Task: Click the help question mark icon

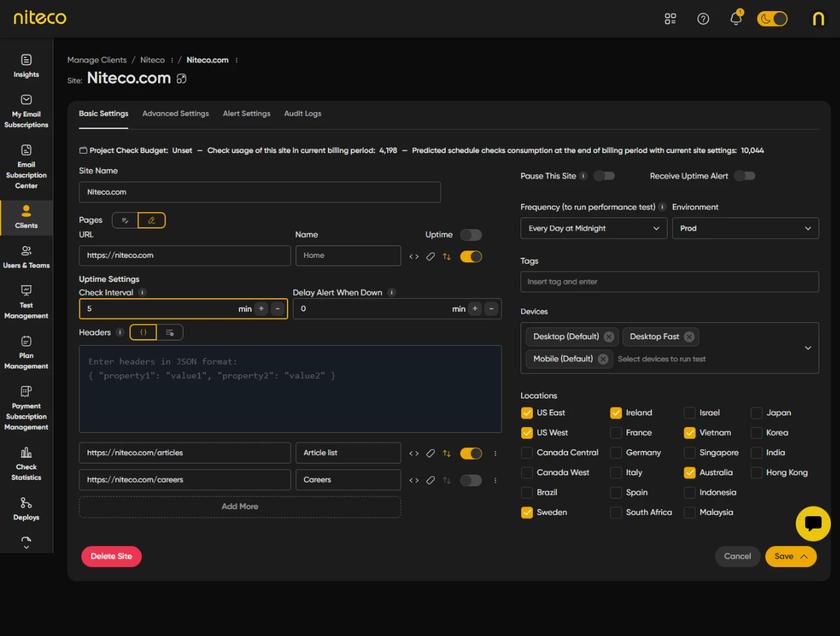Action: (703, 19)
